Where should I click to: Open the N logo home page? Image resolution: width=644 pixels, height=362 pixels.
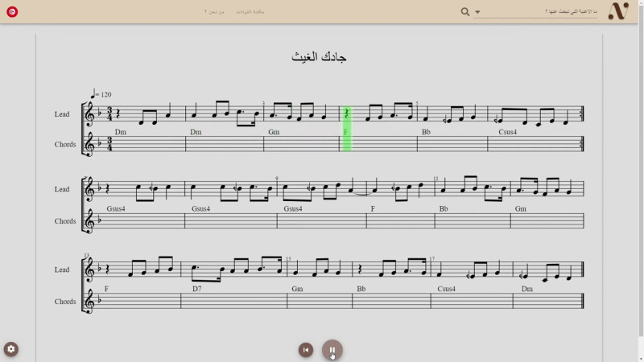coord(618,11)
